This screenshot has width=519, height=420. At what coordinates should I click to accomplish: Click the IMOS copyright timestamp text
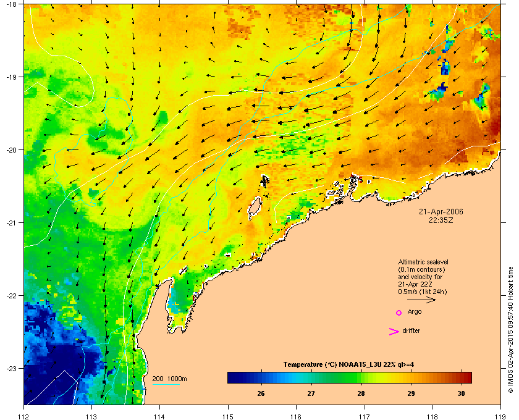tap(510, 330)
